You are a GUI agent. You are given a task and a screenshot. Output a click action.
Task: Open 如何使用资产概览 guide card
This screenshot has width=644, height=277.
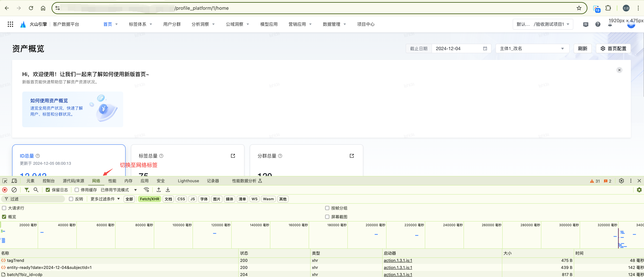tap(73, 109)
